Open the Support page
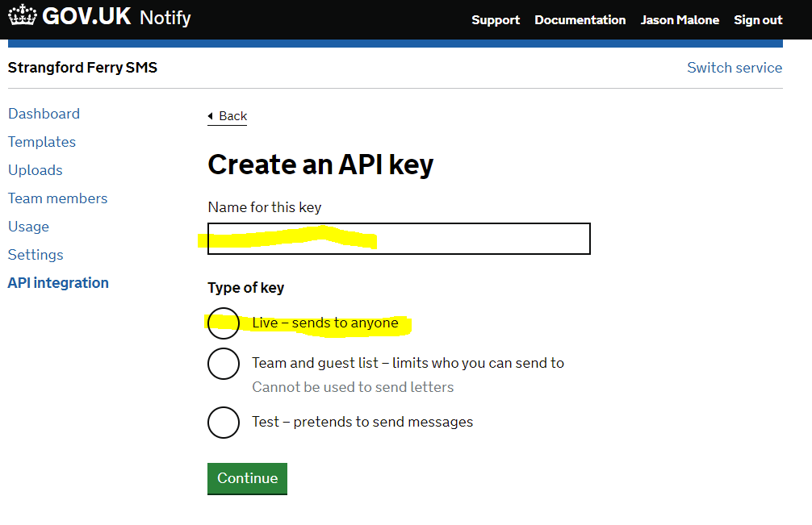Image resolution: width=812 pixels, height=525 pixels. point(496,19)
